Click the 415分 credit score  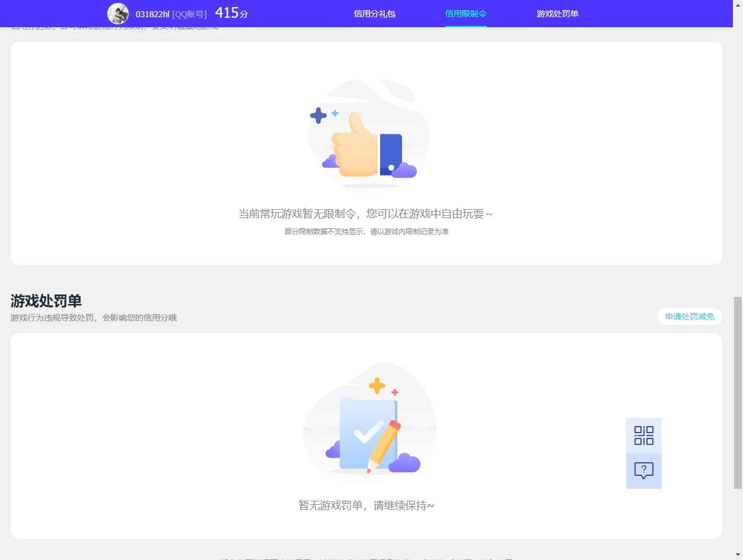tap(231, 13)
